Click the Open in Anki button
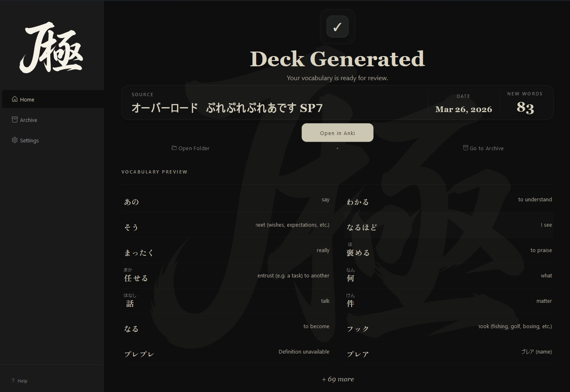The width and height of the screenshot is (570, 392). (x=337, y=133)
